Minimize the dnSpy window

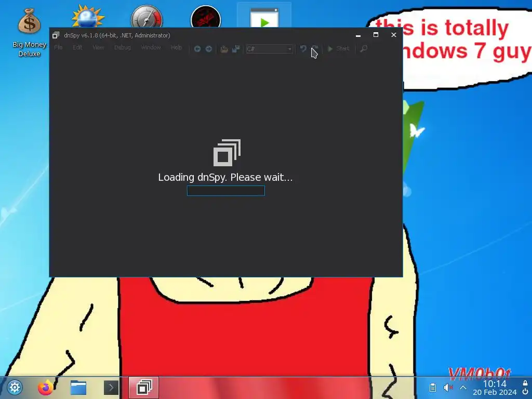[x=358, y=35]
